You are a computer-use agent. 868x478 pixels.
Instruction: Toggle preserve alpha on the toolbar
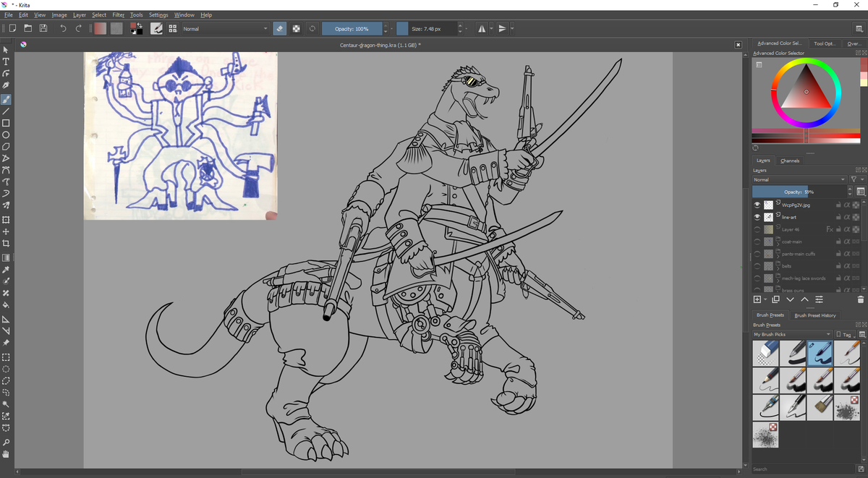[296, 28]
